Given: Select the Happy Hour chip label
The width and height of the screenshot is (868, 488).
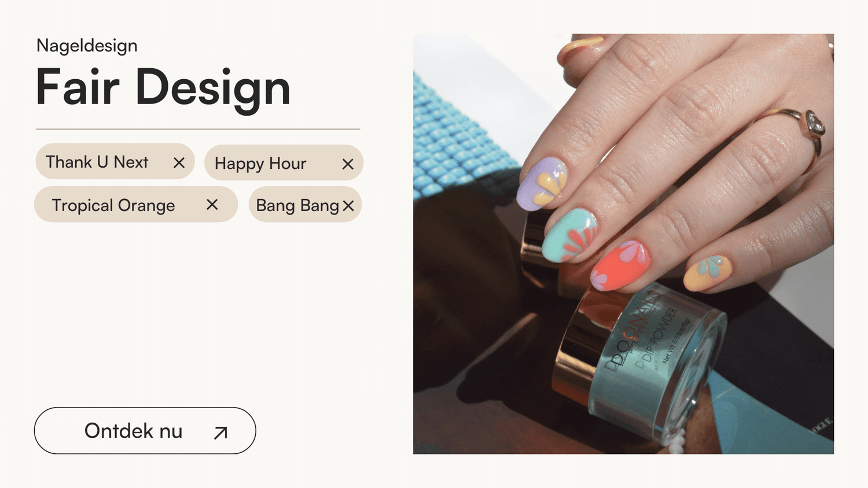Looking at the screenshot, I should coord(260,164).
